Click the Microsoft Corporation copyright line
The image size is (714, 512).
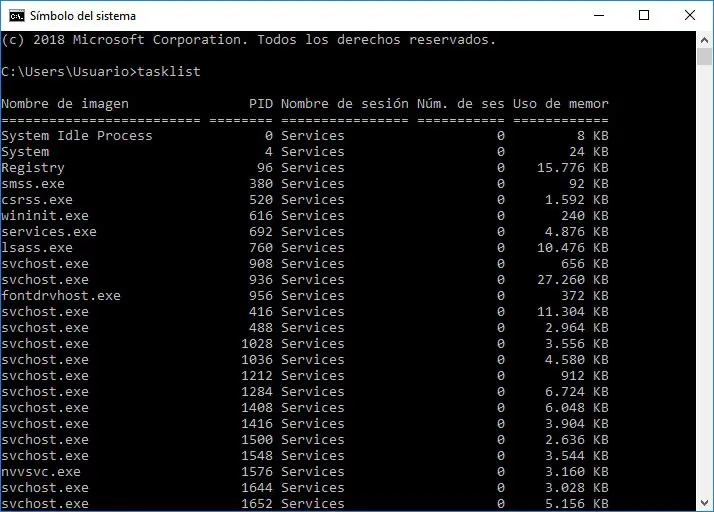click(249, 40)
